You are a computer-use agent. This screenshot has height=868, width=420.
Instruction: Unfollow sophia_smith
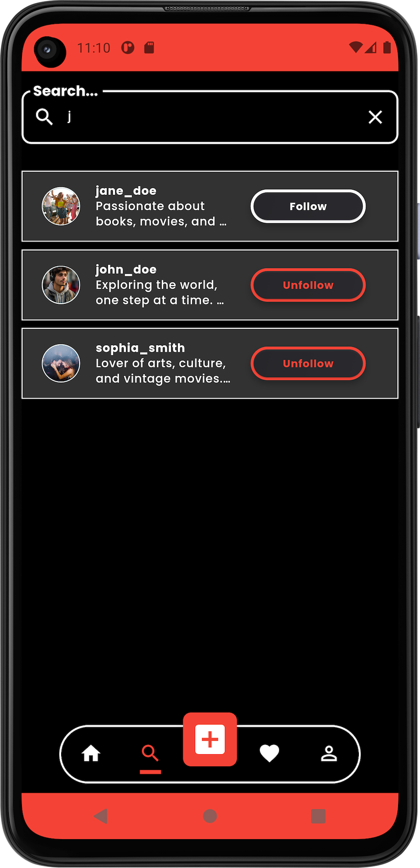pyautogui.click(x=308, y=364)
